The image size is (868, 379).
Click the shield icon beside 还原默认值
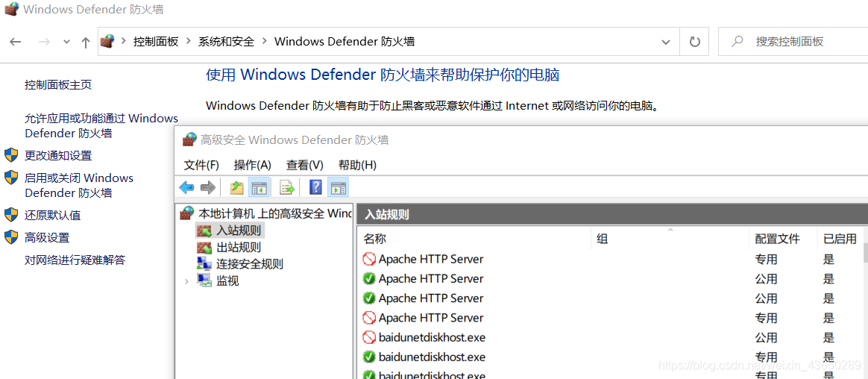pyautogui.click(x=11, y=214)
